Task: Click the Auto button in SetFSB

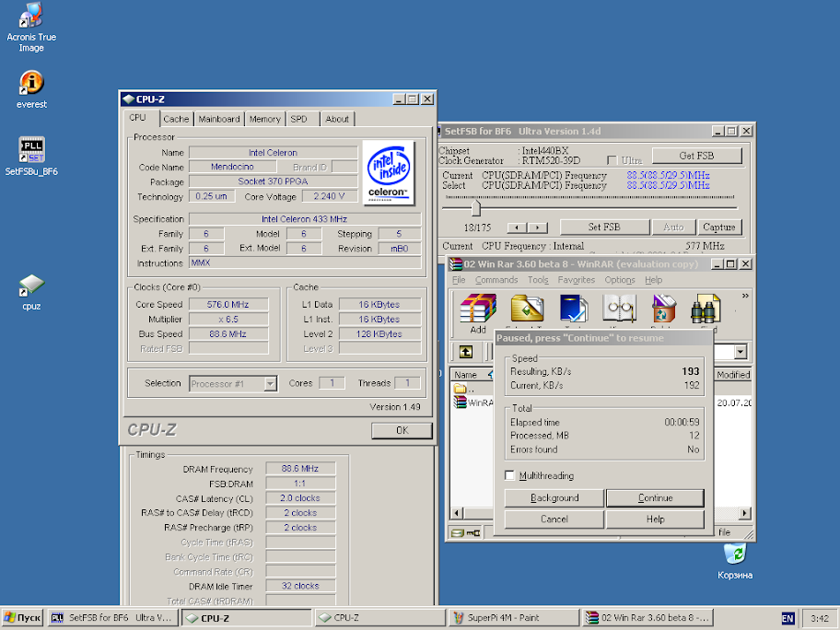Action: pyautogui.click(x=673, y=227)
